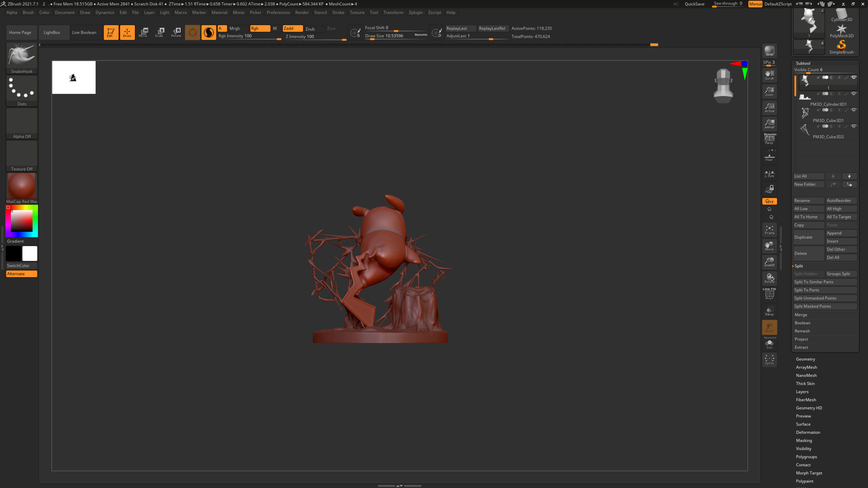Open the Dots stroke picker
This screenshot has height=488, width=868.
pyautogui.click(x=21, y=91)
